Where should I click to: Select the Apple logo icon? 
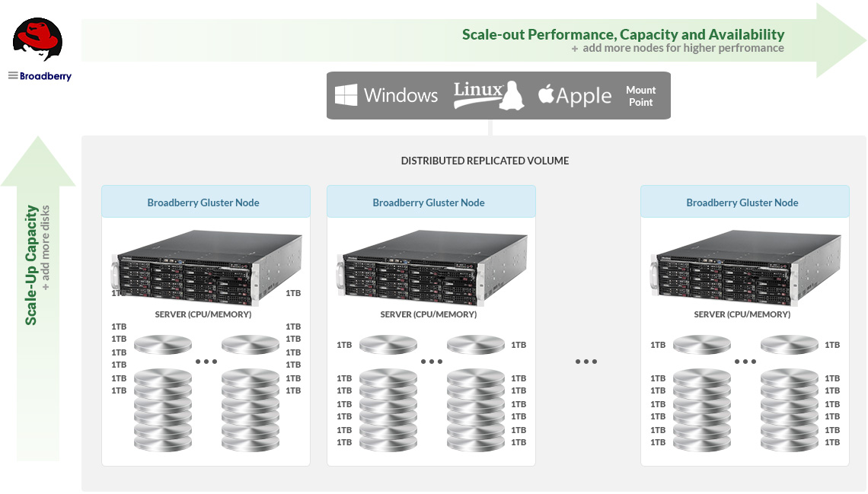point(545,95)
